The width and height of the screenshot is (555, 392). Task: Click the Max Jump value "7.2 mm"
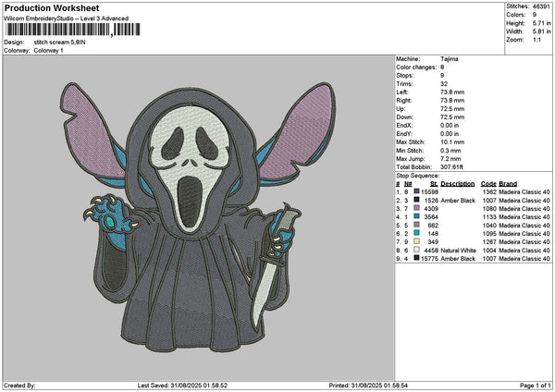click(x=450, y=159)
